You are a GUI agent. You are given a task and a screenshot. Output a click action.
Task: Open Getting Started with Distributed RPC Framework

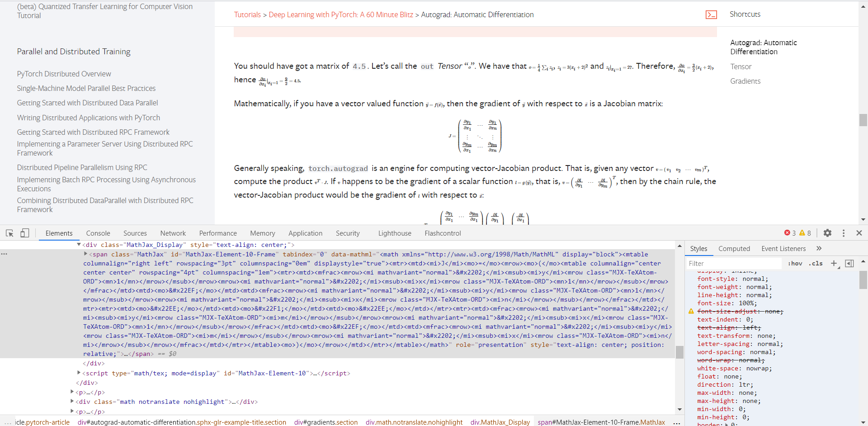[93, 132]
